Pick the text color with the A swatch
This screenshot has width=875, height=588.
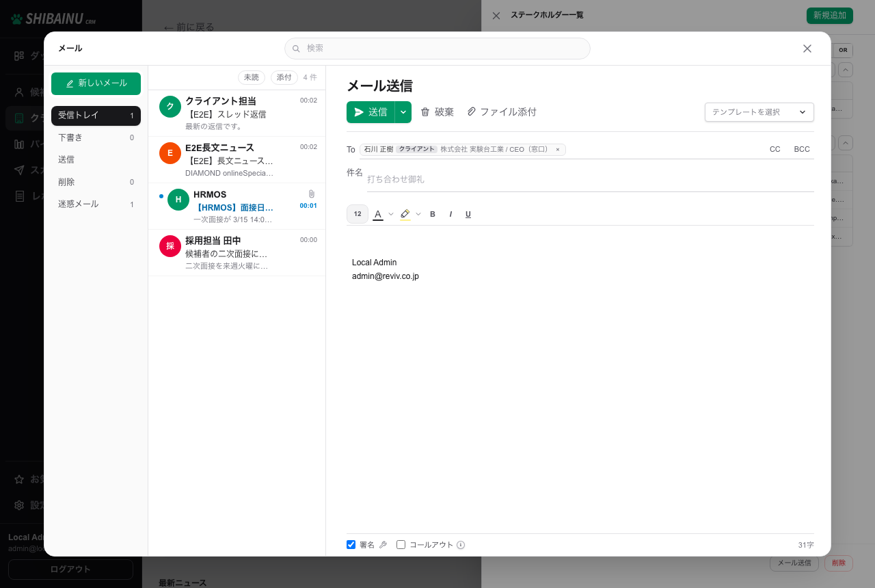[x=378, y=214]
